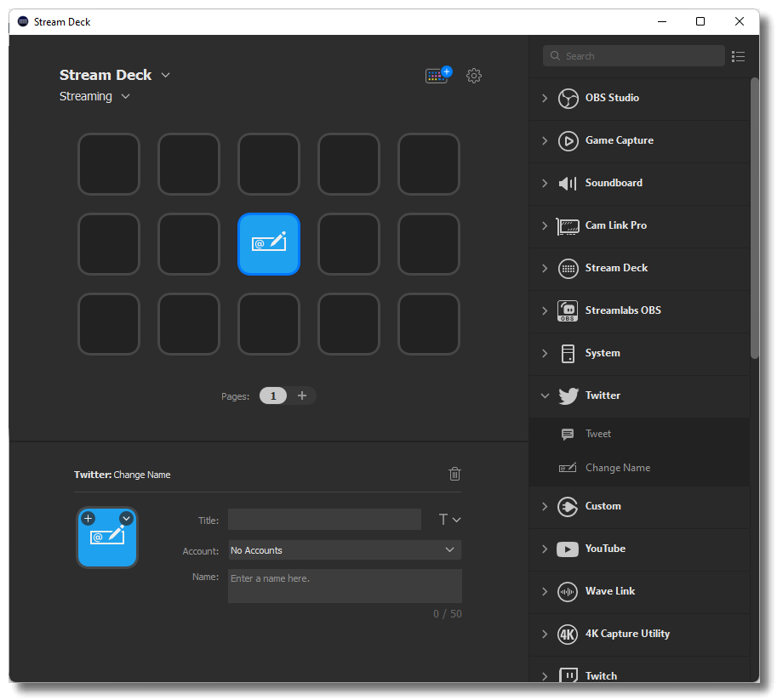Maximize the Stream Deck window

pyautogui.click(x=700, y=21)
